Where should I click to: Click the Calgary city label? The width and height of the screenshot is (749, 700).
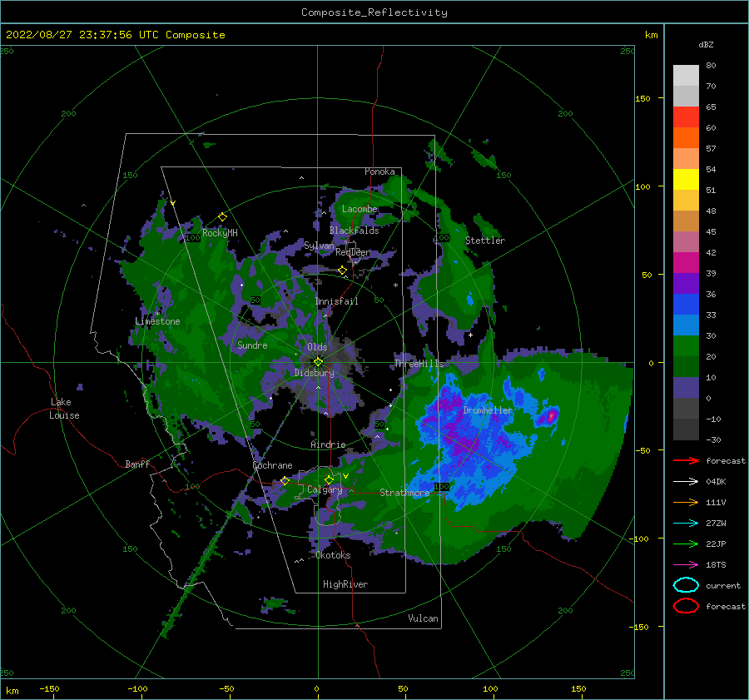[325, 489]
